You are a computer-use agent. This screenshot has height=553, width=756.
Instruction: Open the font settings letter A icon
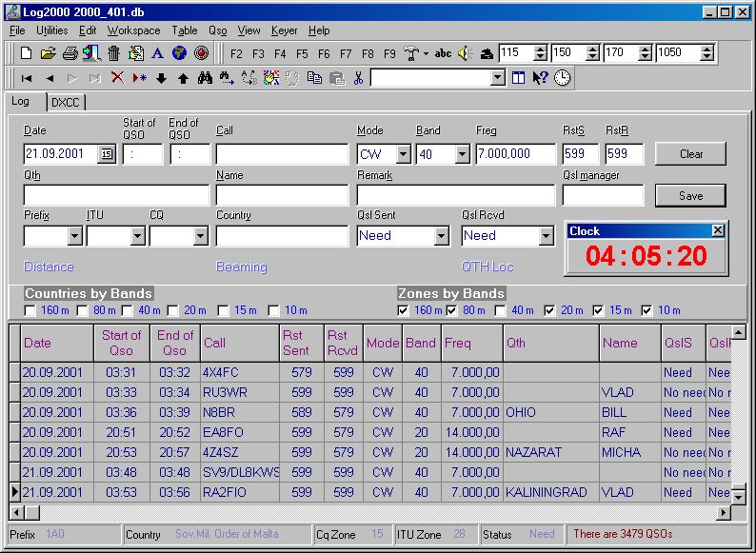point(157,53)
